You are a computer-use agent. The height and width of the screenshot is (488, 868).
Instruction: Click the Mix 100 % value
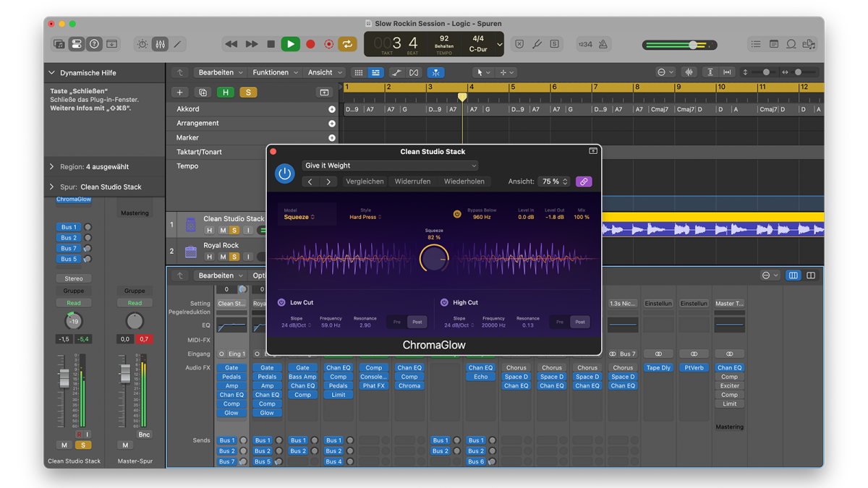pos(581,217)
